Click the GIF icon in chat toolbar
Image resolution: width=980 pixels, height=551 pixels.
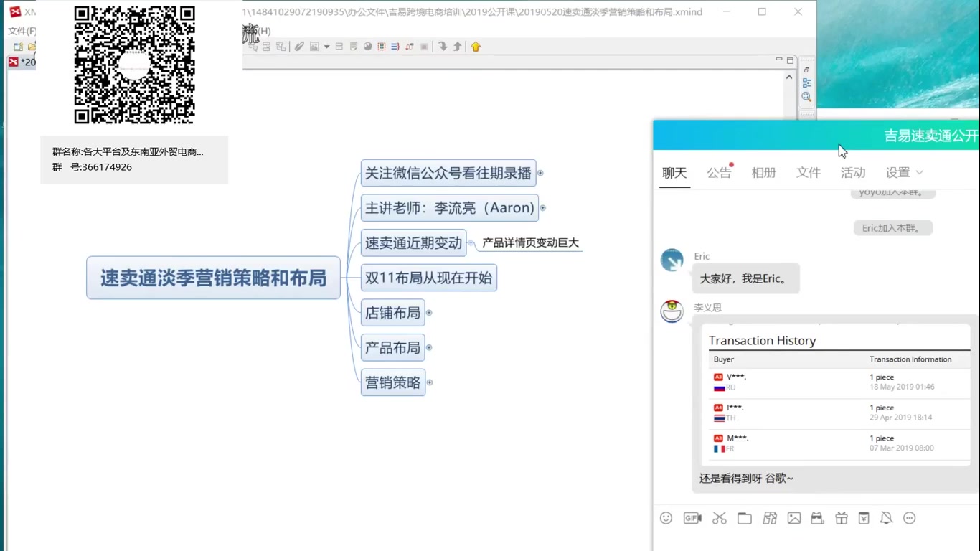[692, 518]
